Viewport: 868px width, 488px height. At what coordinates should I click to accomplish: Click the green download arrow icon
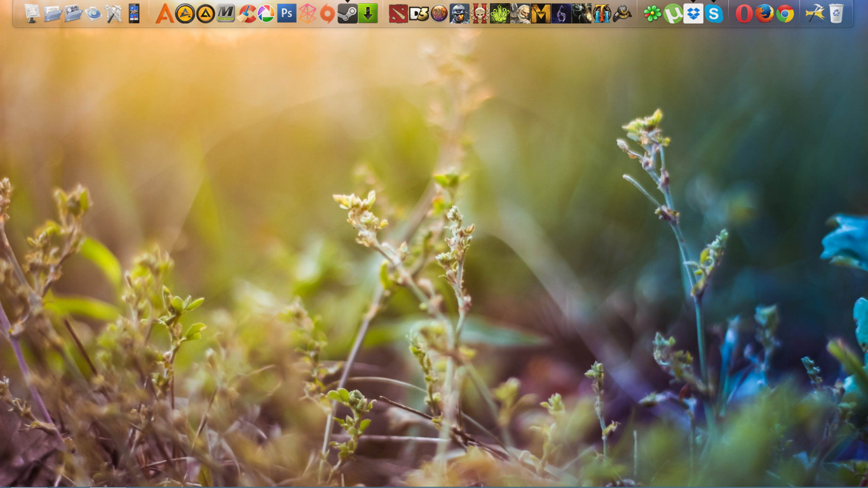click(368, 13)
